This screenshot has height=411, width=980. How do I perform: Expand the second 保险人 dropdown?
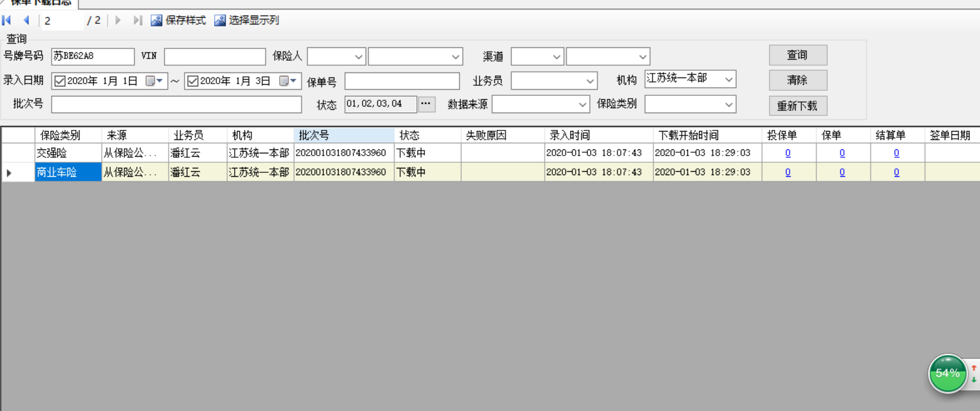[x=455, y=56]
